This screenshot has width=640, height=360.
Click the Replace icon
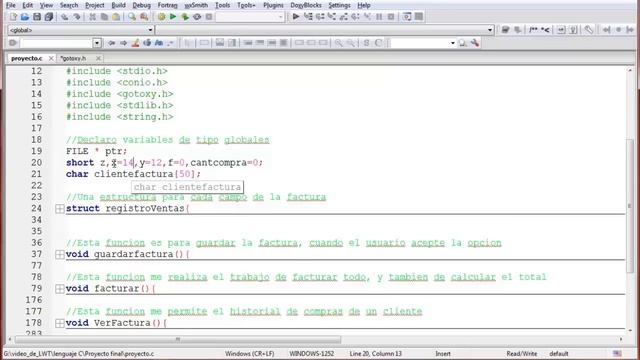click(144, 17)
